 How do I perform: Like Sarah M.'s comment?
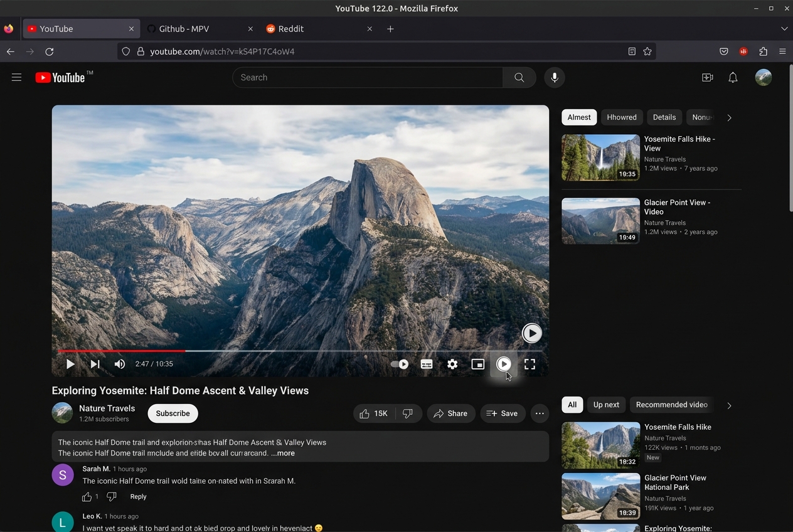[x=87, y=496]
